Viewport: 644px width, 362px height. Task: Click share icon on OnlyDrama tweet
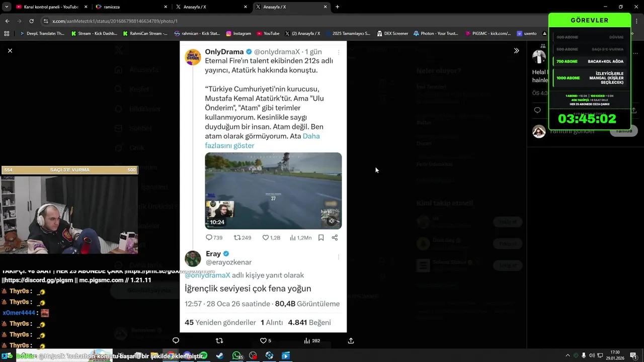pos(335,237)
